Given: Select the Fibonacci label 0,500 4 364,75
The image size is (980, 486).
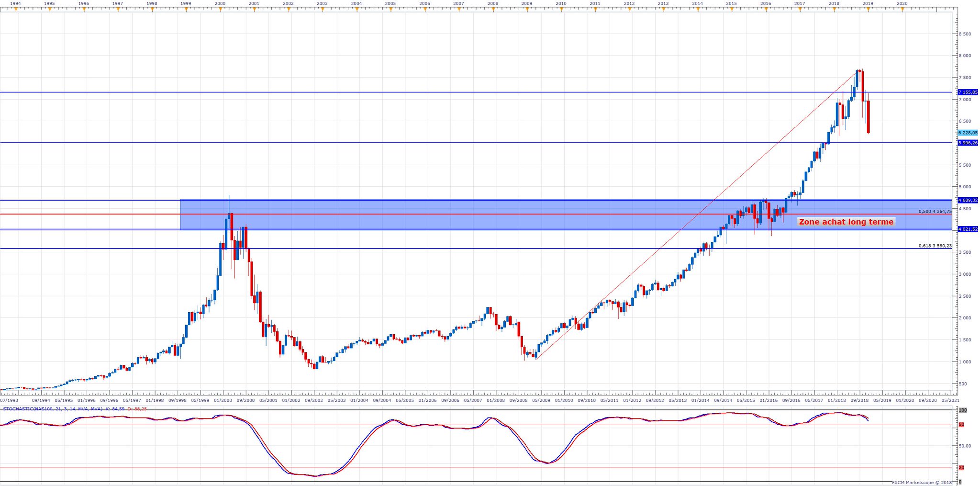Looking at the screenshot, I should tap(935, 211).
